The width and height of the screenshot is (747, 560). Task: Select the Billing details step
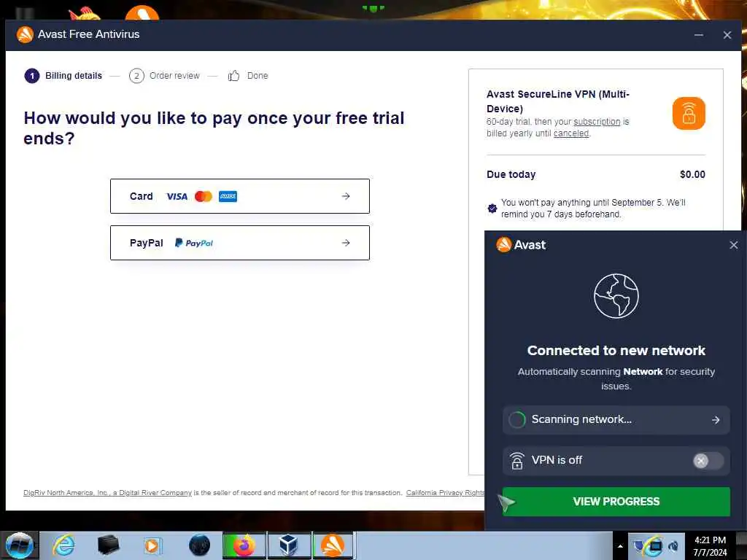(x=74, y=76)
